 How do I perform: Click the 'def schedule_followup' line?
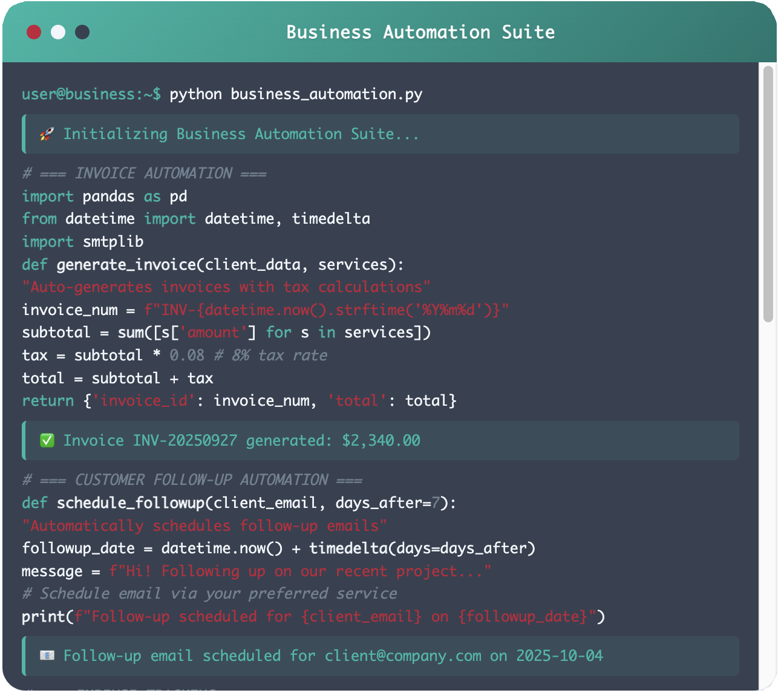point(239,503)
